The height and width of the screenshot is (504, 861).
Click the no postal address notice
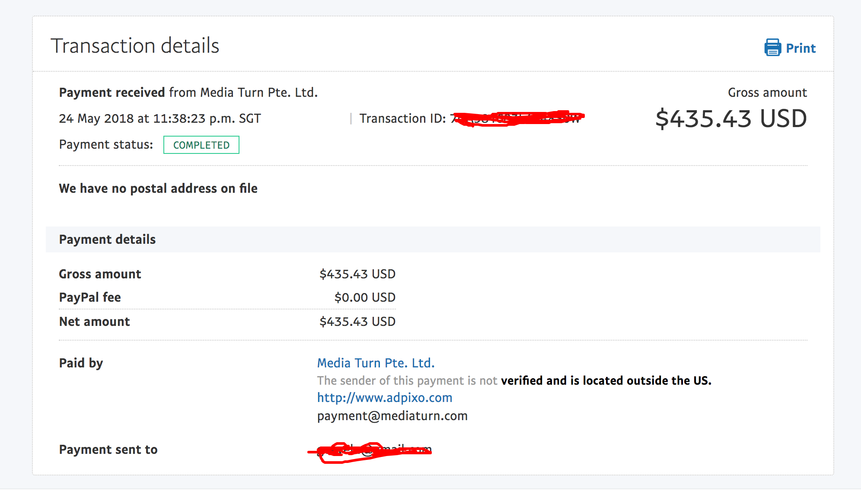[x=158, y=188]
